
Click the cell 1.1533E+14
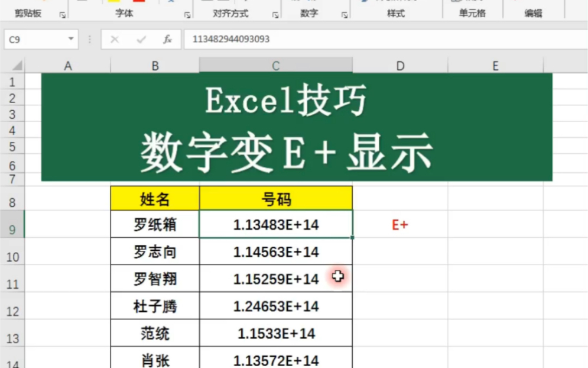point(275,334)
